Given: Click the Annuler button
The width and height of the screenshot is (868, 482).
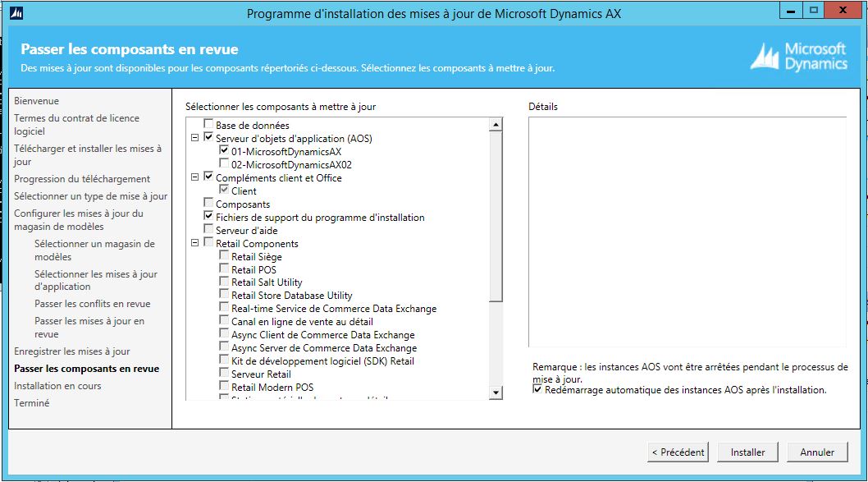Looking at the screenshot, I should pos(817,452).
